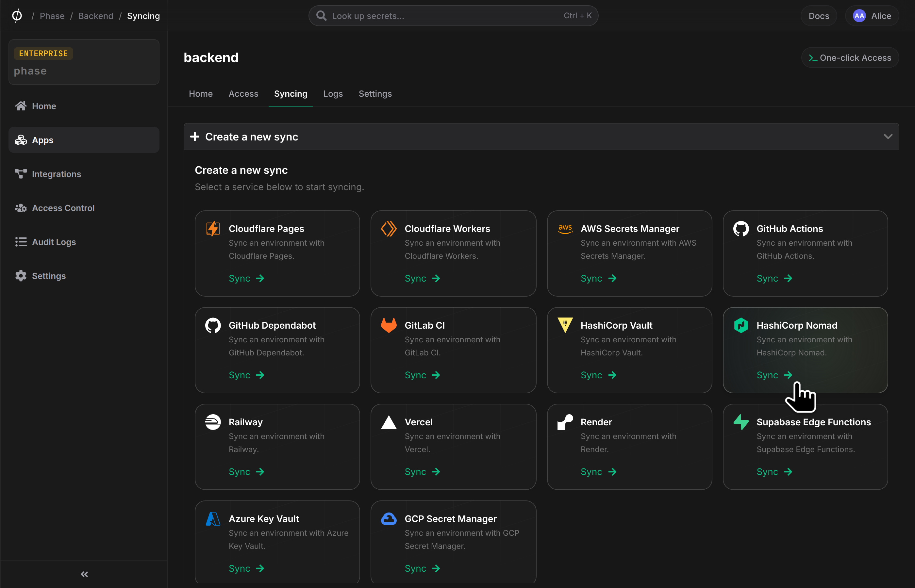This screenshot has width=915, height=588.
Task: Click the Sync link for HashiCorp Nomad
Action: pos(774,375)
